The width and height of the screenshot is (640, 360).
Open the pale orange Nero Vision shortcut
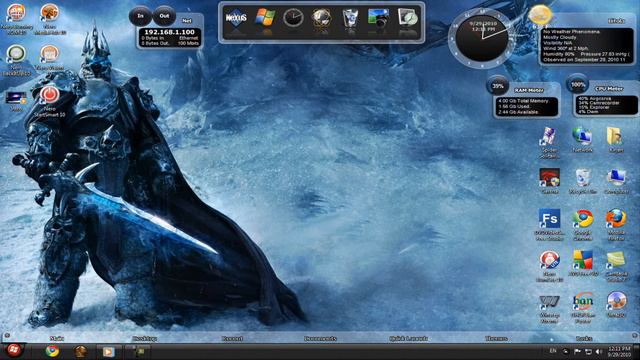coord(49,57)
